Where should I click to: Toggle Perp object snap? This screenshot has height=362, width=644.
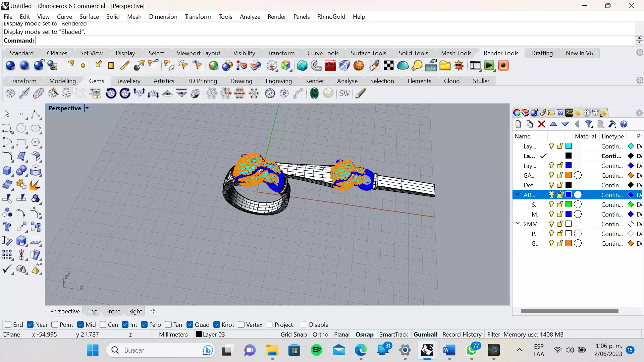pos(144,324)
